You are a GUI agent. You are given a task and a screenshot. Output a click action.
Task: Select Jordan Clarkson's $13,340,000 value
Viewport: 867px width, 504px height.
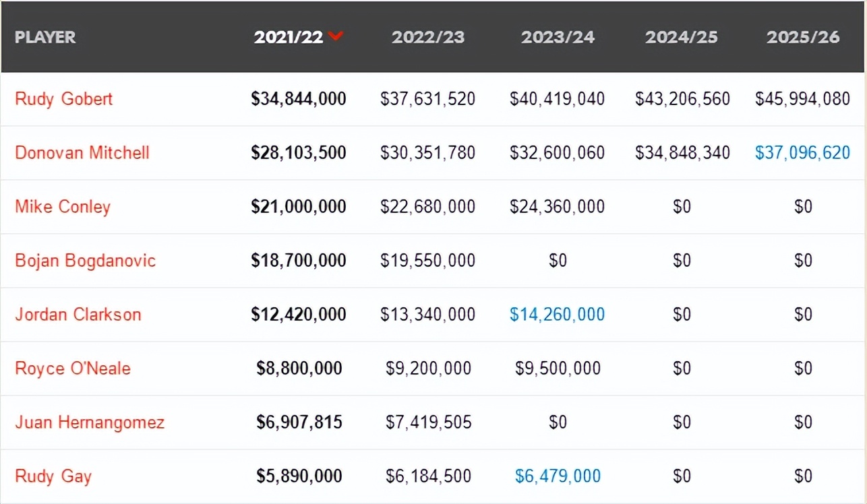(428, 315)
